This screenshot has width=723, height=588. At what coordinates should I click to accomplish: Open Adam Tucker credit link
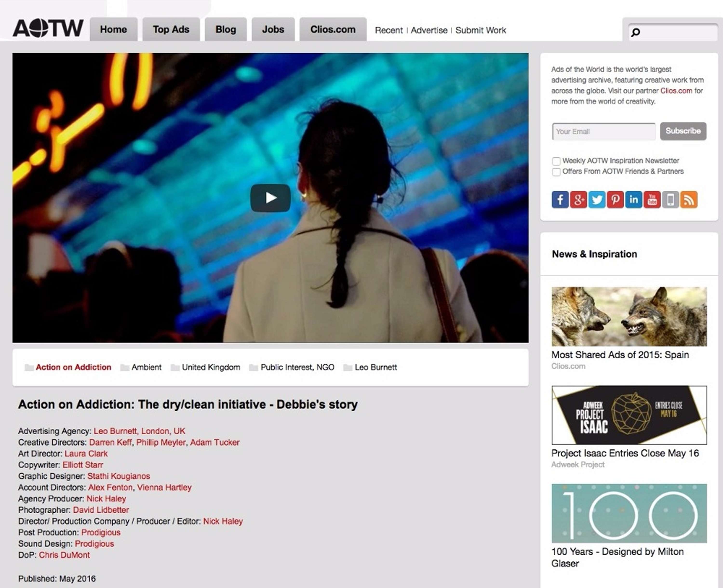click(215, 442)
